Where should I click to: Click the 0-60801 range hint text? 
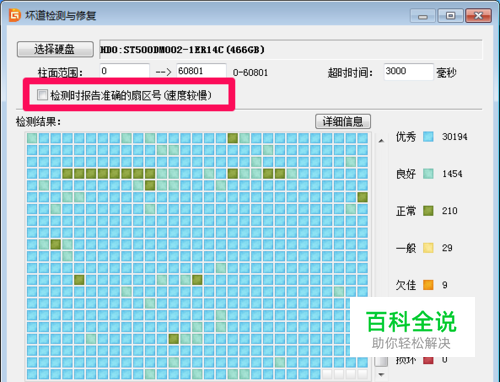[x=250, y=73]
